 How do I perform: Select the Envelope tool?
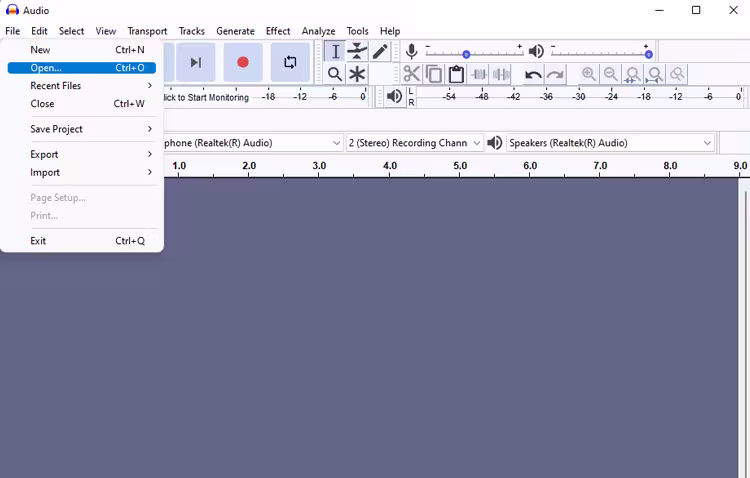[x=357, y=51]
